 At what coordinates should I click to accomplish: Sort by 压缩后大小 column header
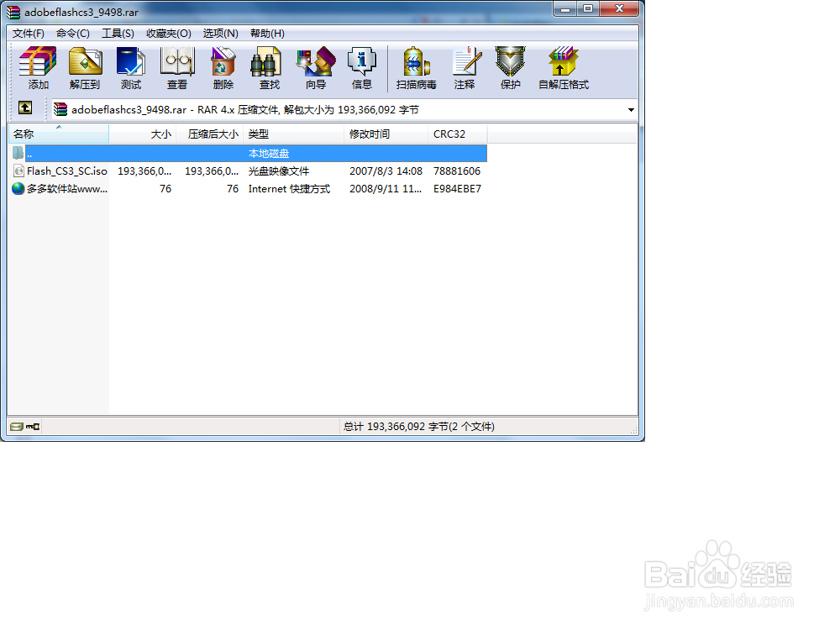click(x=210, y=134)
